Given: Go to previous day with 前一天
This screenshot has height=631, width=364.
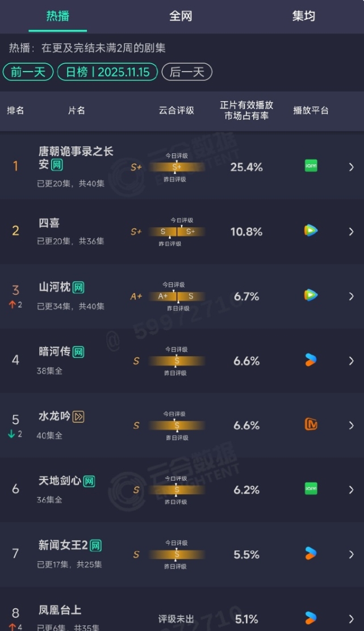Looking at the screenshot, I should tap(28, 72).
